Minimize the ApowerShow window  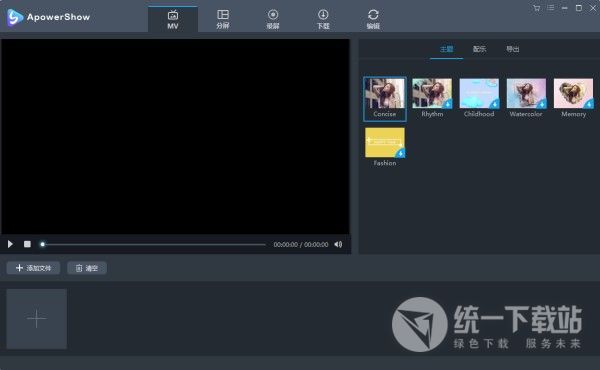565,8
